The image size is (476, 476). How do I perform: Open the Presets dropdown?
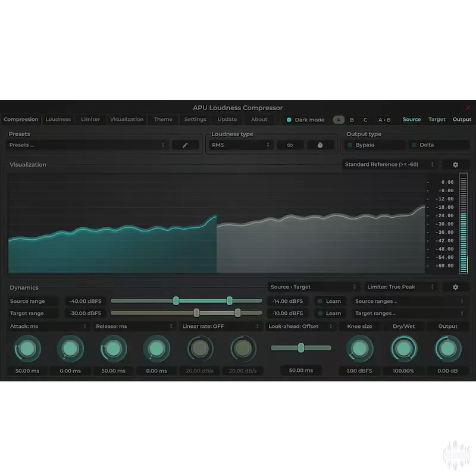[x=87, y=145]
